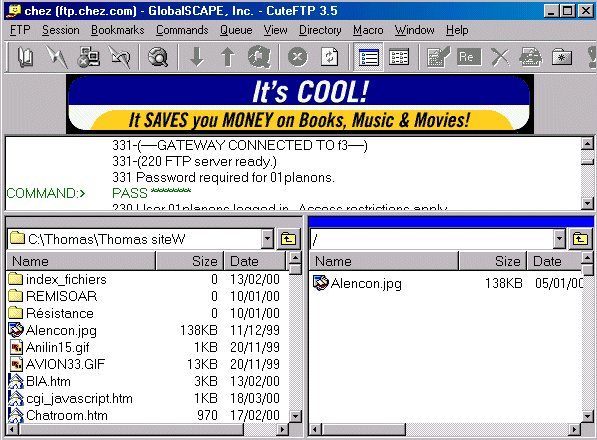Sort remote files by Date column
Image resolution: width=597 pixels, height=440 pixels.
coord(554,261)
